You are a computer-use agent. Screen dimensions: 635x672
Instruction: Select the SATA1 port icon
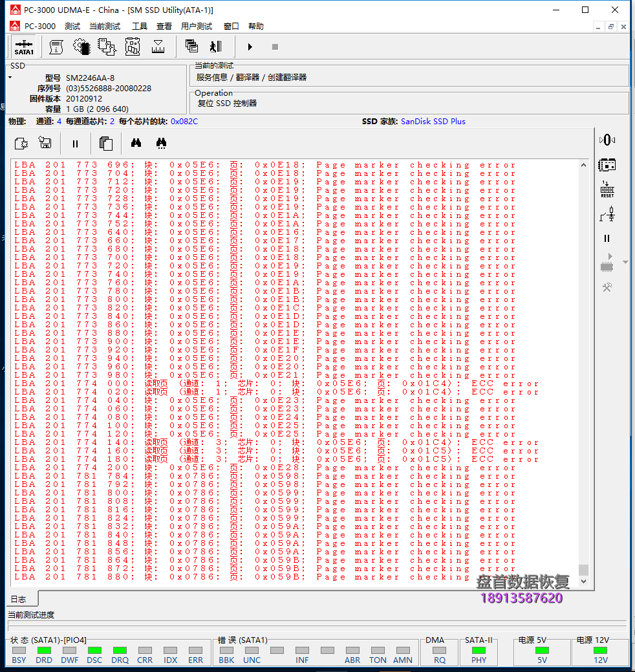[x=24, y=47]
